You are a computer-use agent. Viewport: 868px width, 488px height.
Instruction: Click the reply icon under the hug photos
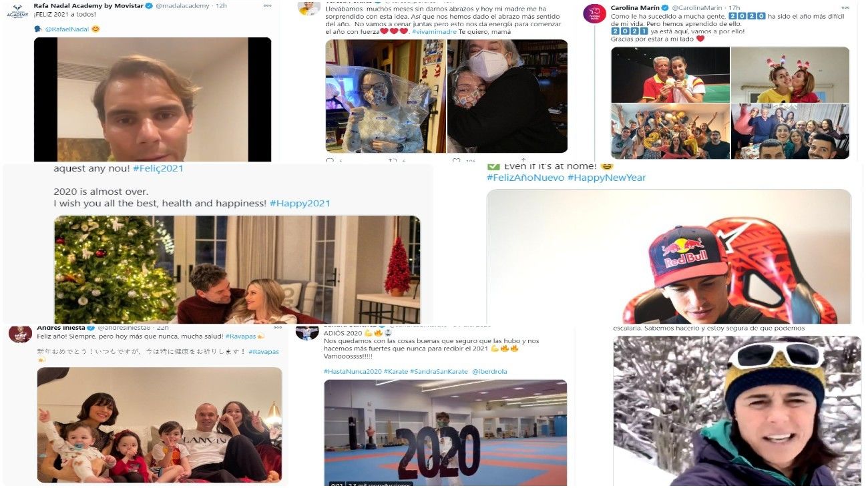pos(330,160)
